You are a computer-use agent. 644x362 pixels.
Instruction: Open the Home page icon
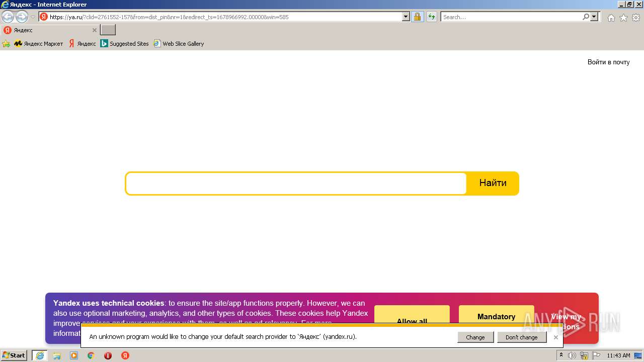pyautogui.click(x=611, y=18)
